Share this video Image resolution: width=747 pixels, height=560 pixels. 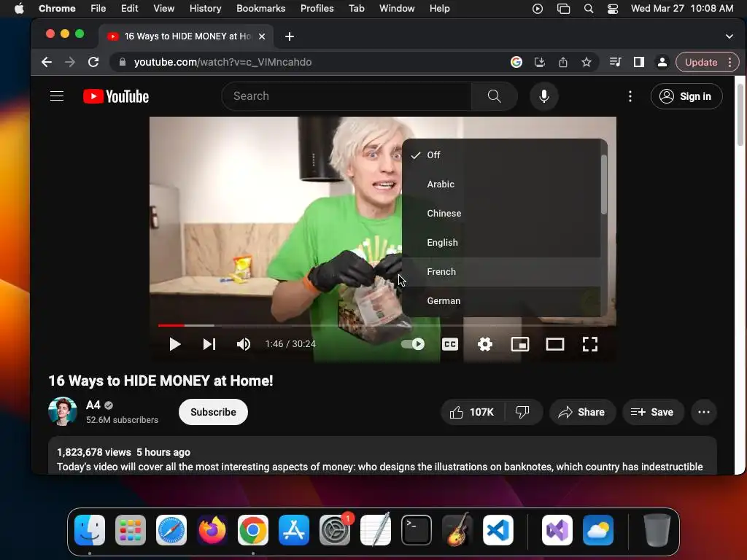(582, 412)
